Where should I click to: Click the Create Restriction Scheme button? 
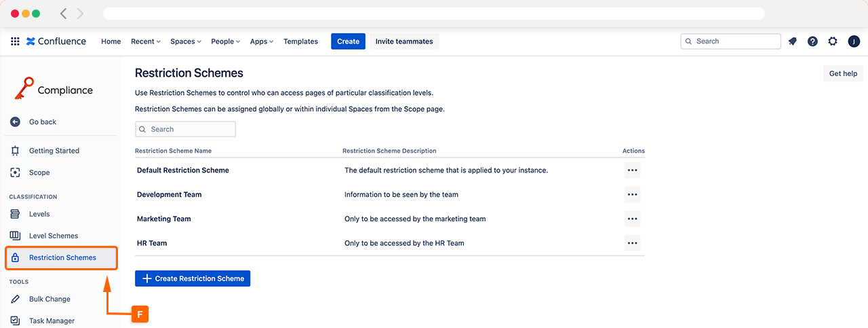click(x=193, y=278)
